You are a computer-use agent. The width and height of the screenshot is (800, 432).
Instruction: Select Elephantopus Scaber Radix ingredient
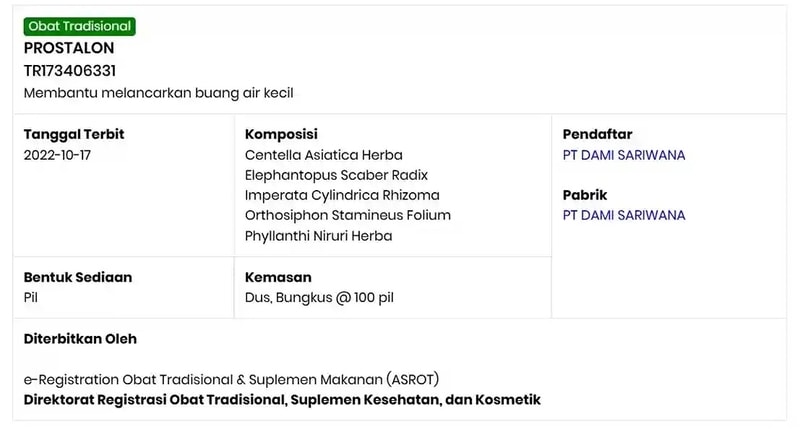pos(336,175)
